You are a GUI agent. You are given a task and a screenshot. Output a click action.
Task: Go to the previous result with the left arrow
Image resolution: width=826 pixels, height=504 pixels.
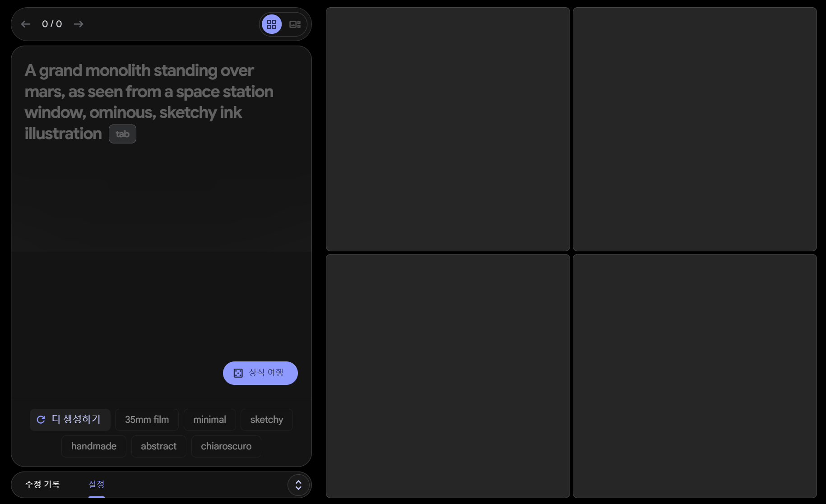pyautogui.click(x=26, y=24)
